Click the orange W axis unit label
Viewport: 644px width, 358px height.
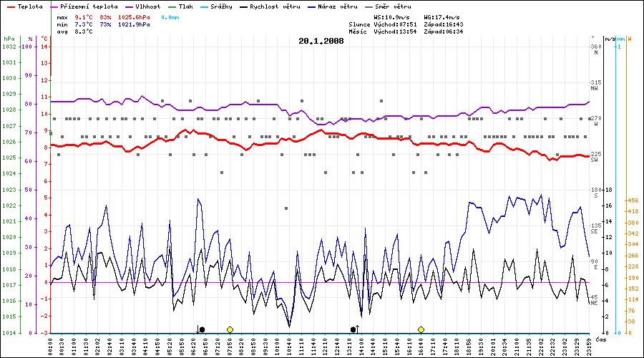630,39
